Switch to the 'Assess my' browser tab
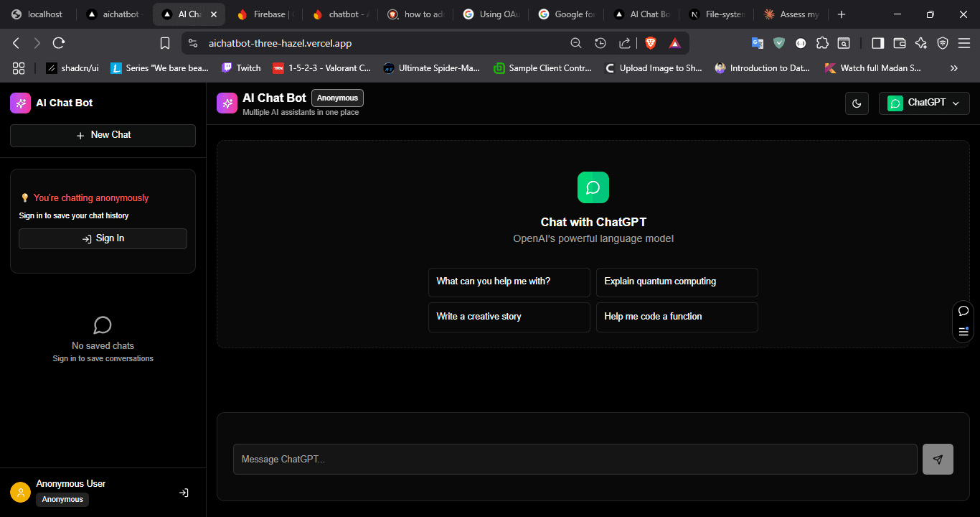Viewport: 980px width, 517px height. point(792,14)
